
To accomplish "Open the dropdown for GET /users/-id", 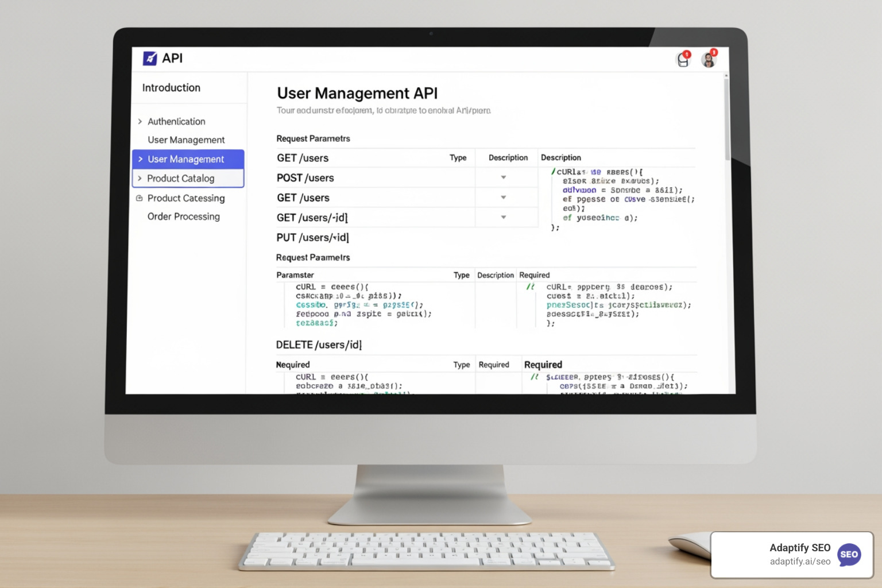I will coord(504,217).
